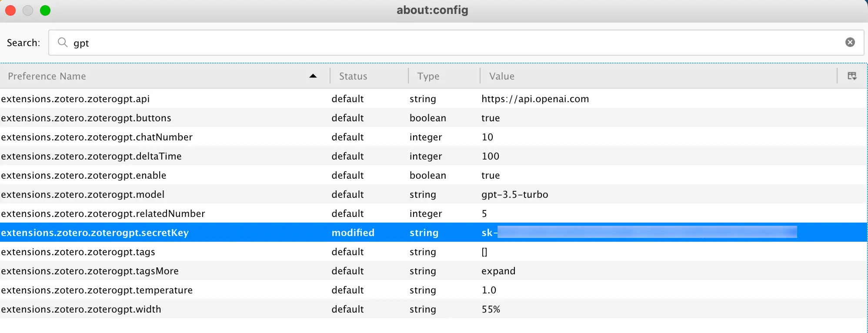Clear the search field text
868x333 pixels.
(x=850, y=42)
